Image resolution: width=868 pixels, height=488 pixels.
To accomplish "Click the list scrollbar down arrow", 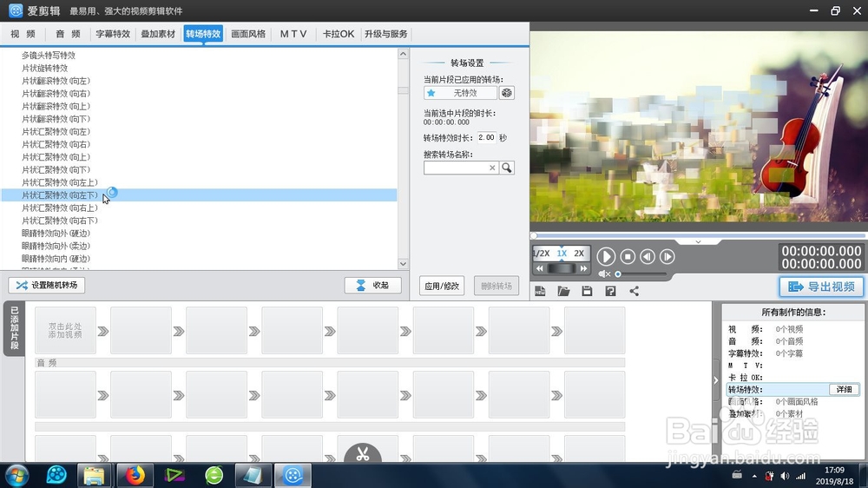I will pos(403,264).
